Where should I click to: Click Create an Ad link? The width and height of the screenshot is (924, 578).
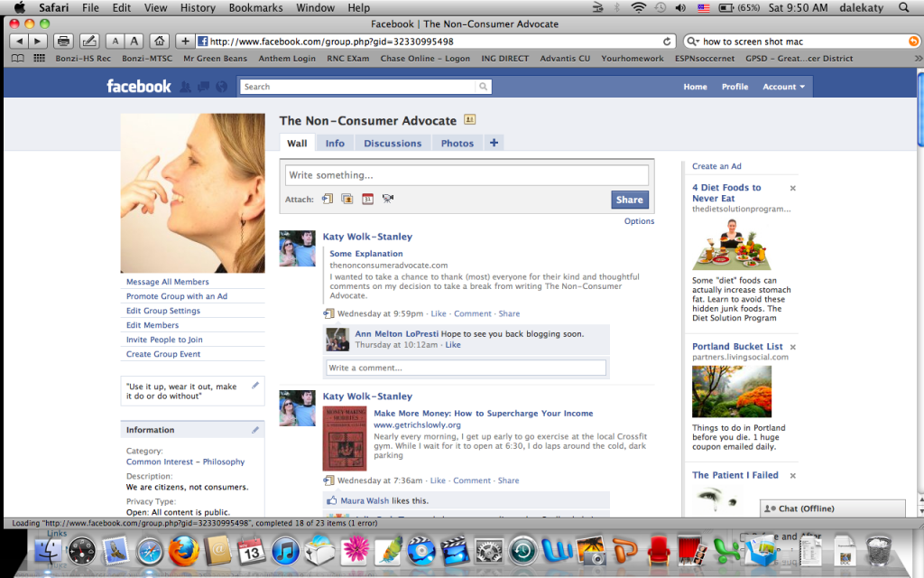coord(716,166)
